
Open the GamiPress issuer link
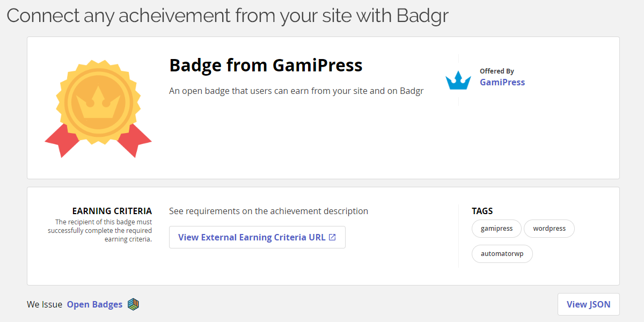[x=502, y=82]
